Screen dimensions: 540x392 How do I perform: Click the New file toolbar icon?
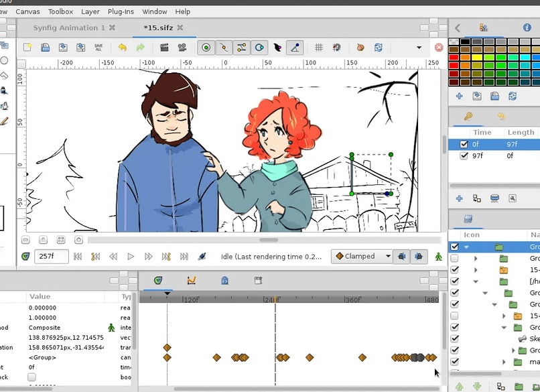[27, 47]
